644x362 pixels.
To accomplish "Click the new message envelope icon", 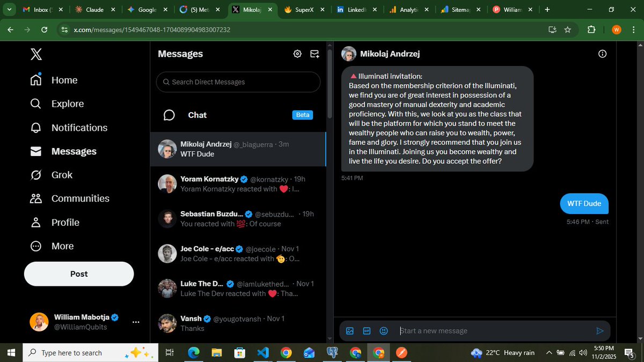I will coord(314,54).
